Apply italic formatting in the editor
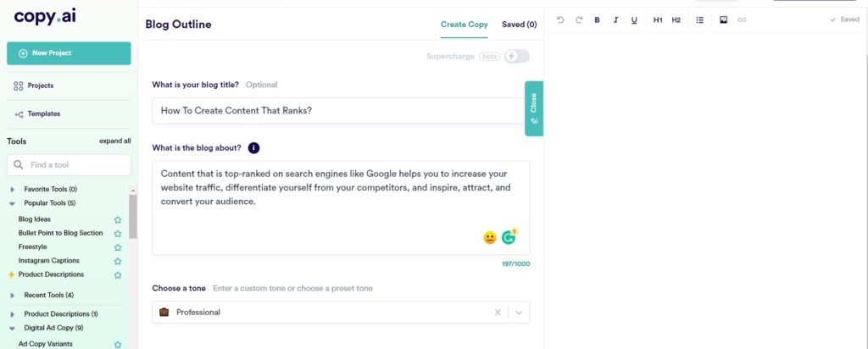The height and width of the screenshot is (349, 868). click(x=615, y=20)
